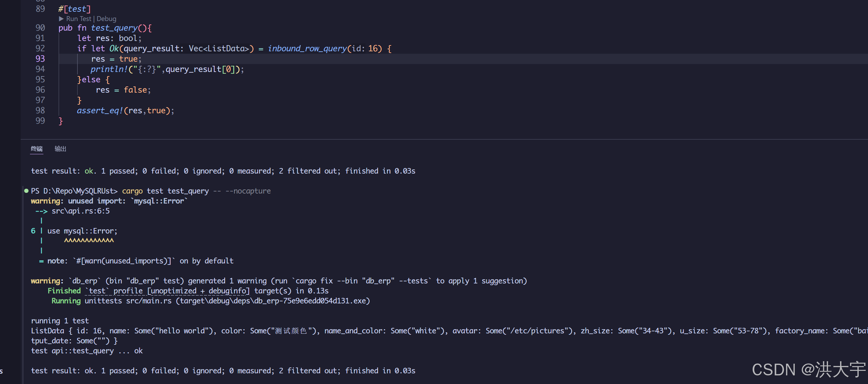This screenshot has height=384, width=868.
Task: Click 'test api::test_query ... ok' line
Action: tap(87, 351)
